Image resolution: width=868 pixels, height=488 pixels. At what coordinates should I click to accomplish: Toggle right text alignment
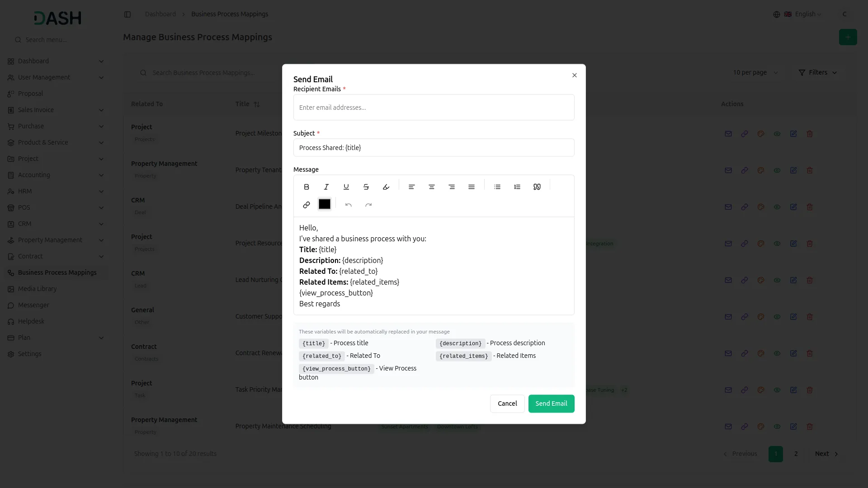coord(452,187)
